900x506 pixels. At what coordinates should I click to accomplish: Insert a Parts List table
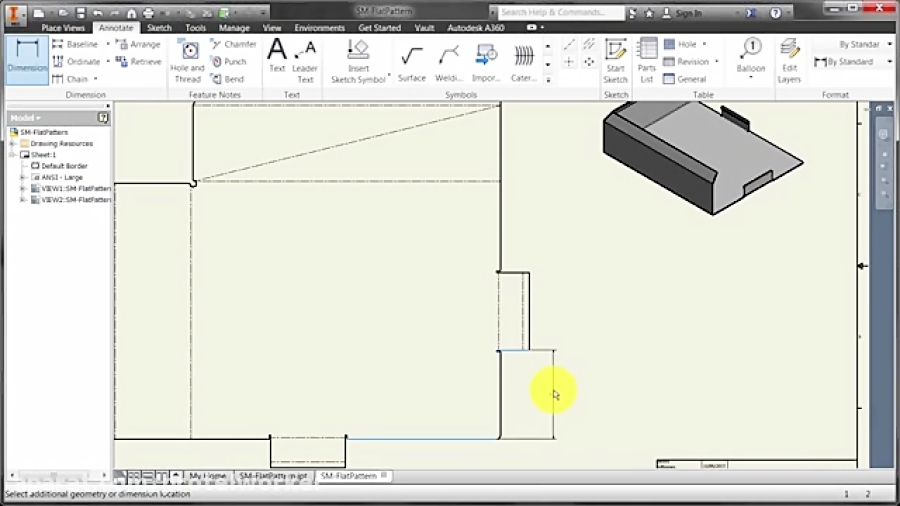tap(647, 61)
